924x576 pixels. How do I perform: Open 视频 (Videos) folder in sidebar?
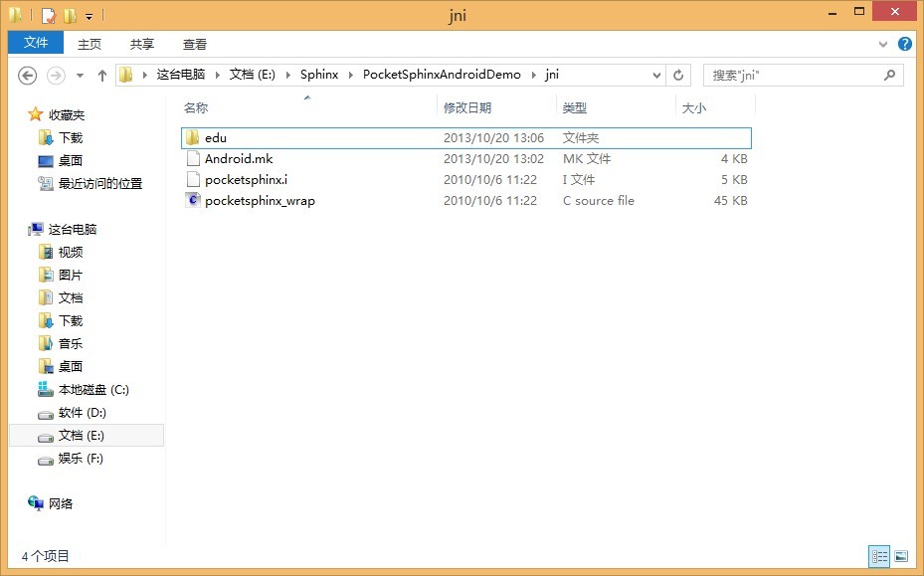tap(71, 253)
